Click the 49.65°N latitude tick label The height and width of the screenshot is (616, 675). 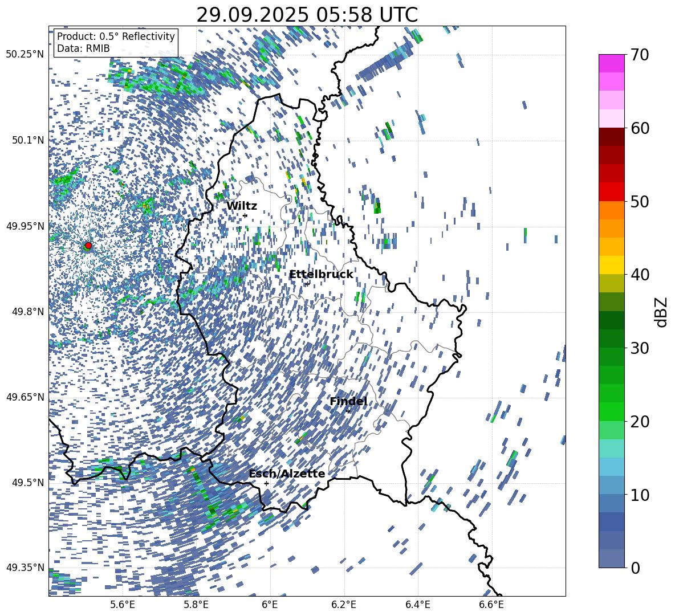click(x=25, y=397)
